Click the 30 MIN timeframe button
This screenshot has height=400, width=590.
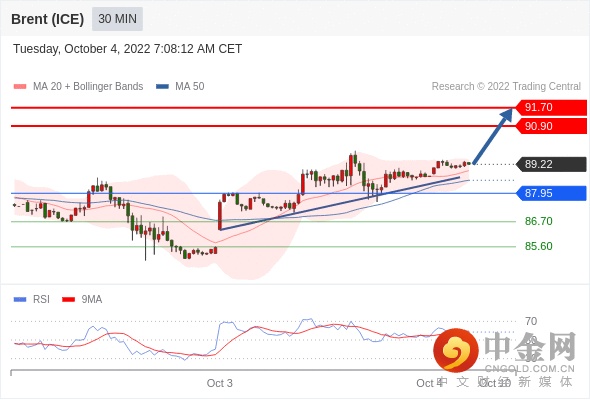pyautogui.click(x=117, y=18)
